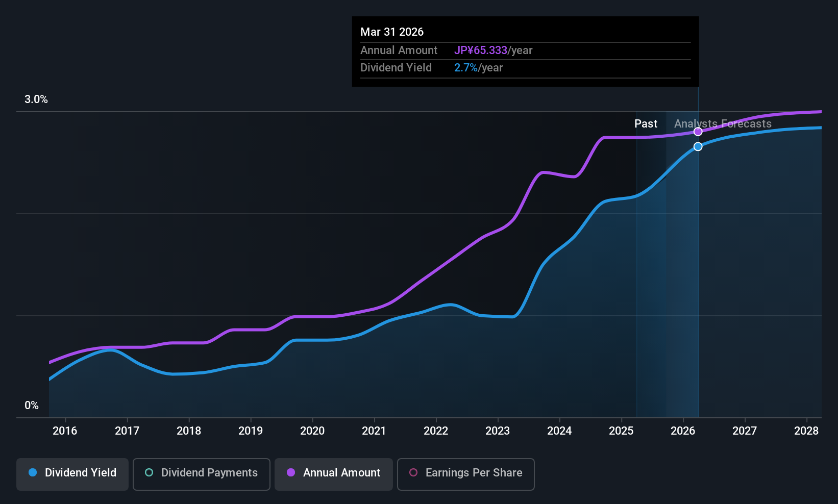
Task: Click the Past label on the chart
Action: (646, 124)
